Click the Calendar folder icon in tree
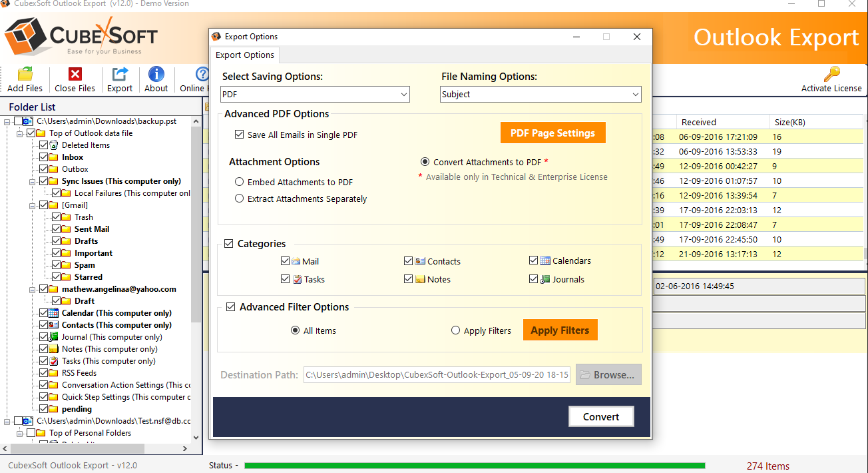The image size is (868, 473). (54, 313)
